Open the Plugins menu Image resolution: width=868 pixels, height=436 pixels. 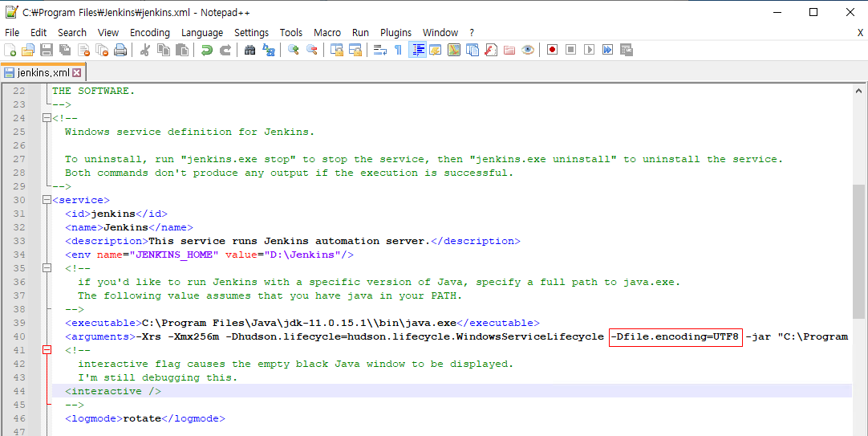point(395,33)
